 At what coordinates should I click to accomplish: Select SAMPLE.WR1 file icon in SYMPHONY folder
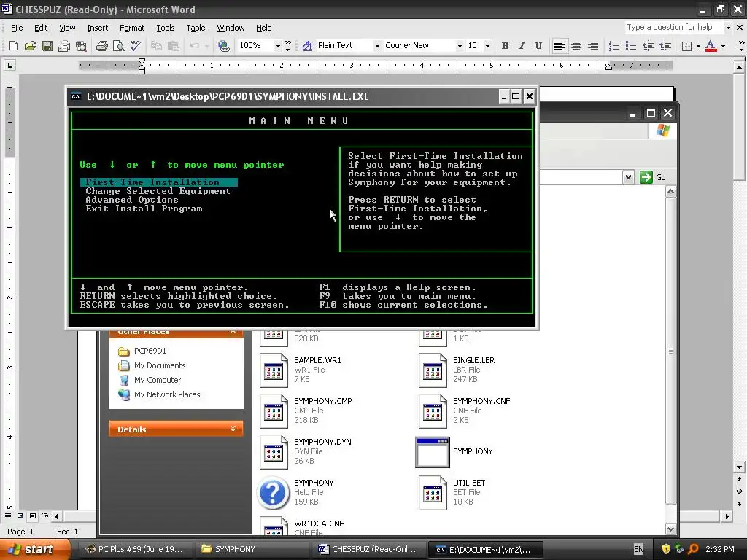click(274, 370)
